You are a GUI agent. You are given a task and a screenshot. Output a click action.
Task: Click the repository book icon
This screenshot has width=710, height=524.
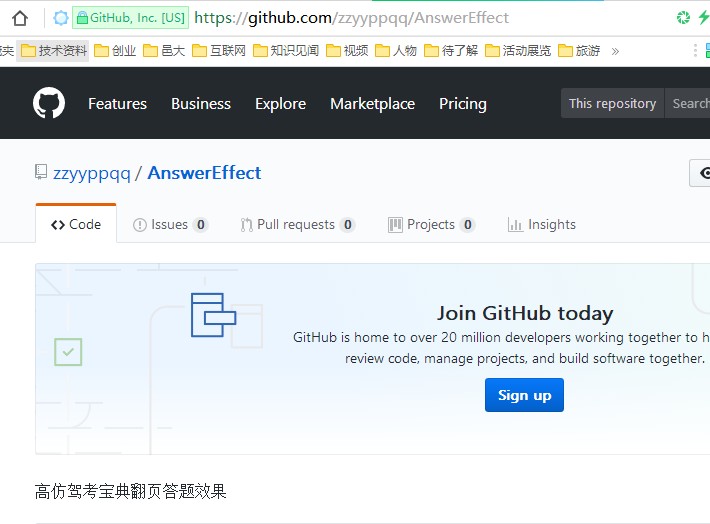pyautogui.click(x=41, y=172)
